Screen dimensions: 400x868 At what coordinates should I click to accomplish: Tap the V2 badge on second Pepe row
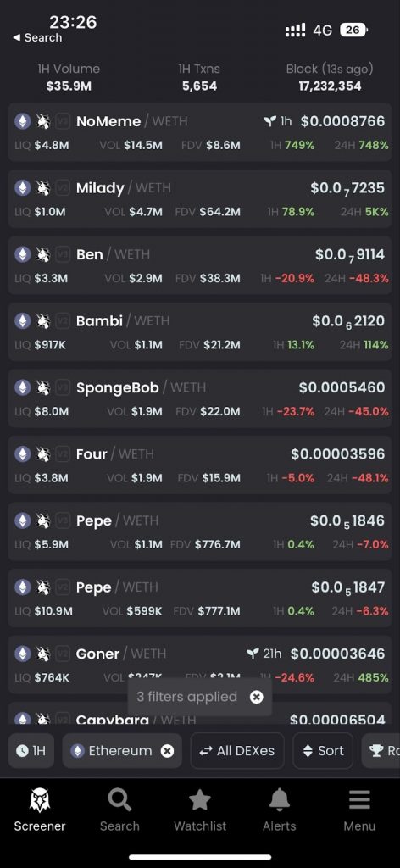pos(63,587)
